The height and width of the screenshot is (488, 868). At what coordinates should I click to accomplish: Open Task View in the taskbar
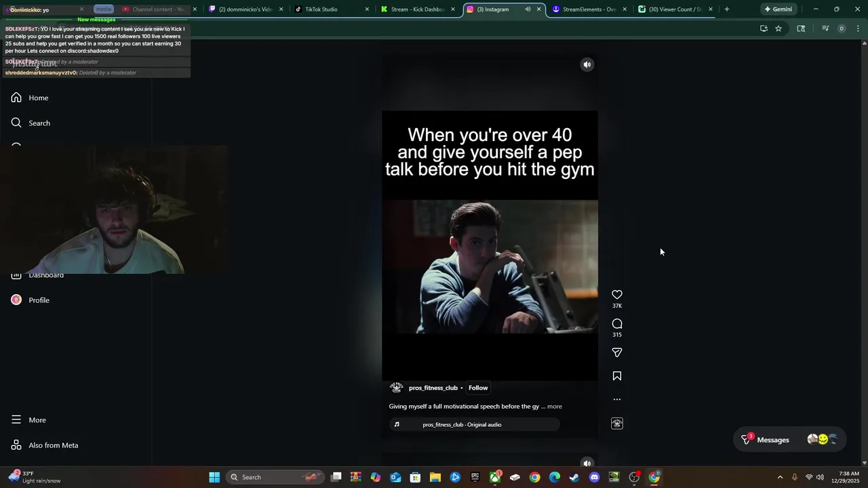336,477
